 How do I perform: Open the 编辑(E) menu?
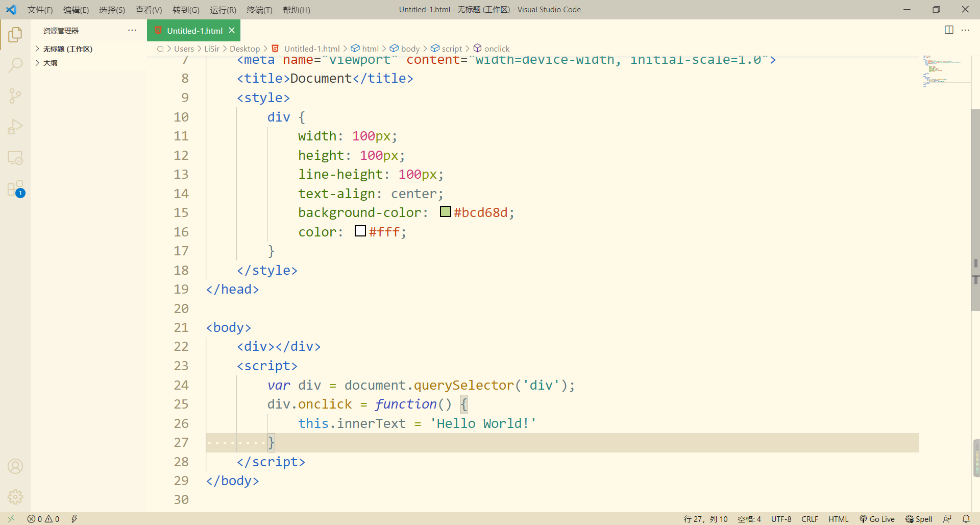click(76, 10)
